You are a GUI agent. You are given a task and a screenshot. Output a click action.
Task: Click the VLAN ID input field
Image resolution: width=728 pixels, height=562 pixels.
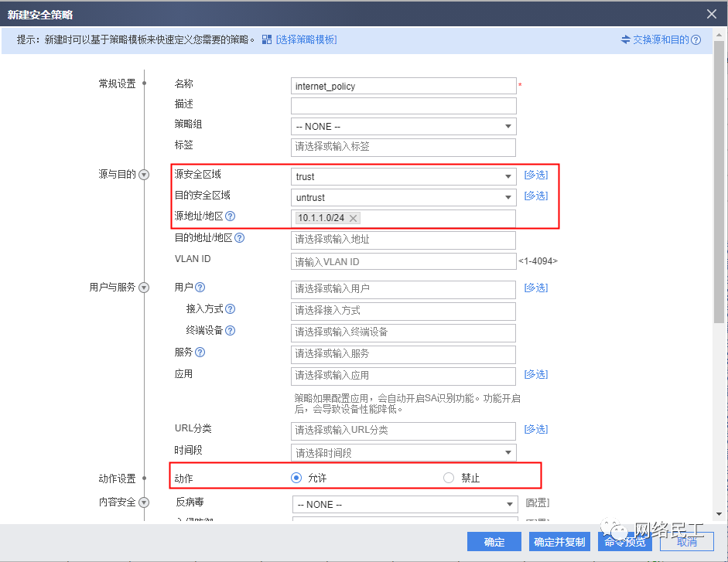404,261
